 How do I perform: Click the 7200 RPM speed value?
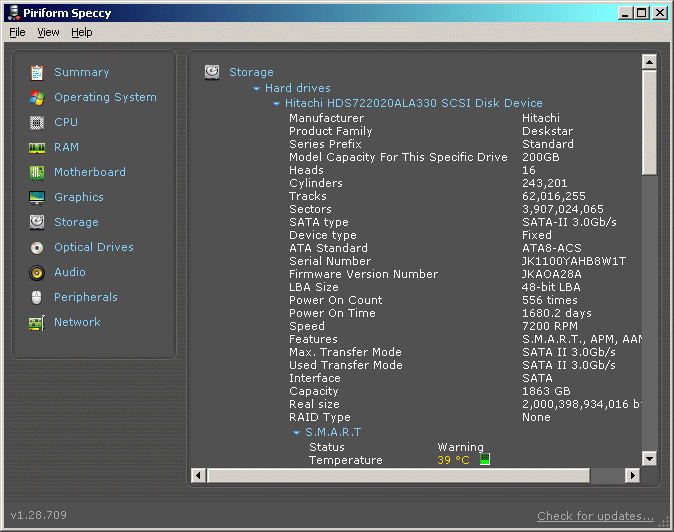pyautogui.click(x=550, y=326)
